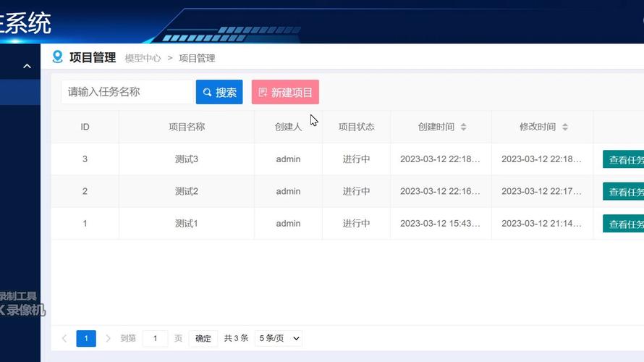View tasks for the 测试1 project row
This screenshot has height=362, width=644.
(624, 224)
